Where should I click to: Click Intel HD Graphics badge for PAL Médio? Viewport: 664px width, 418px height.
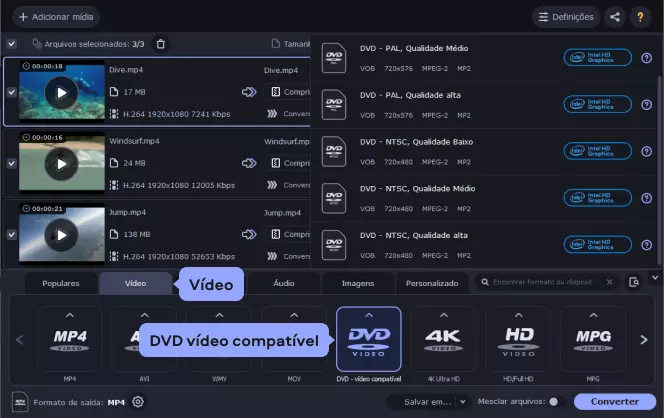598,58
